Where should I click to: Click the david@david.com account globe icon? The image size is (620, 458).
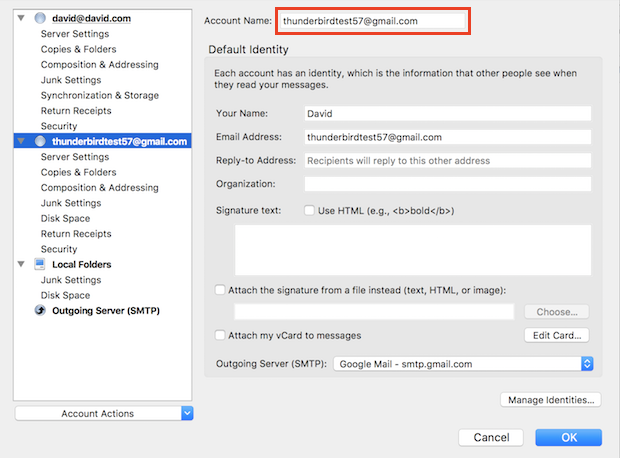(x=40, y=18)
